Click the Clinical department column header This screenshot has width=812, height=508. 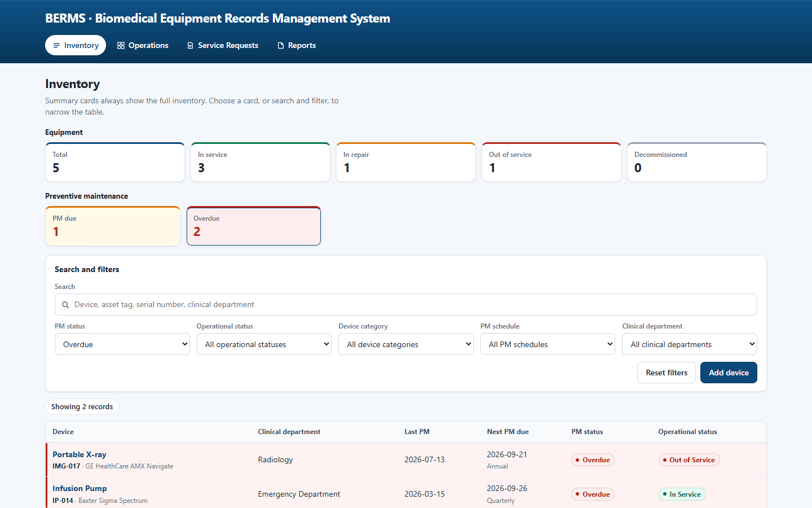click(289, 432)
